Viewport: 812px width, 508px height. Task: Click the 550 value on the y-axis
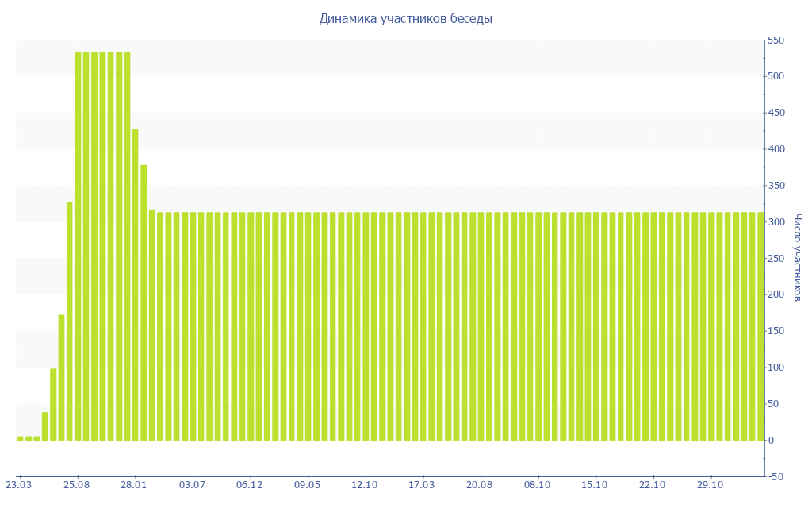pos(776,40)
